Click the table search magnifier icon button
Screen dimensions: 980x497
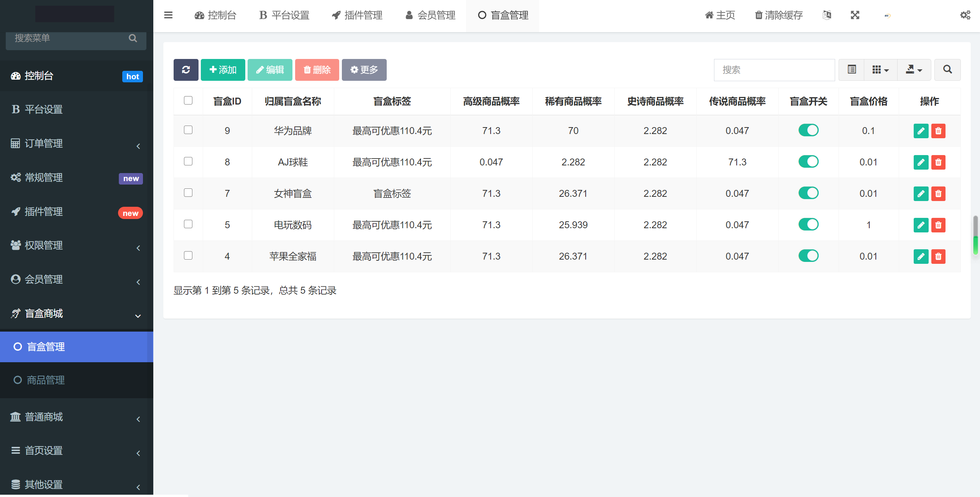[947, 70]
